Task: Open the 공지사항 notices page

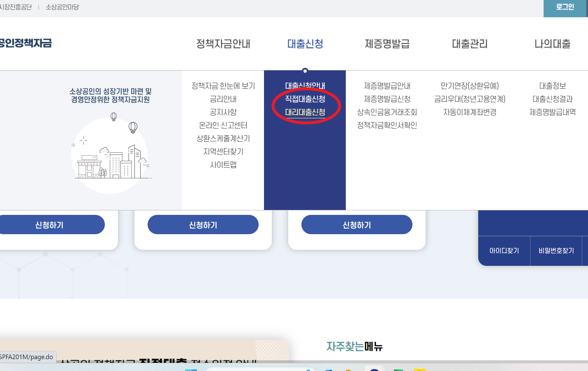Action: (x=223, y=112)
